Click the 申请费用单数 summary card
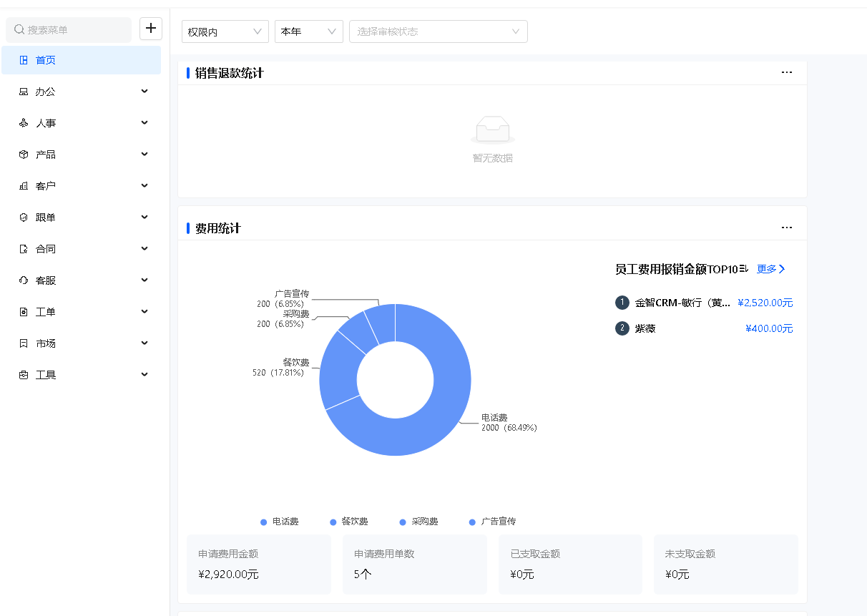867x616 pixels. point(415,564)
